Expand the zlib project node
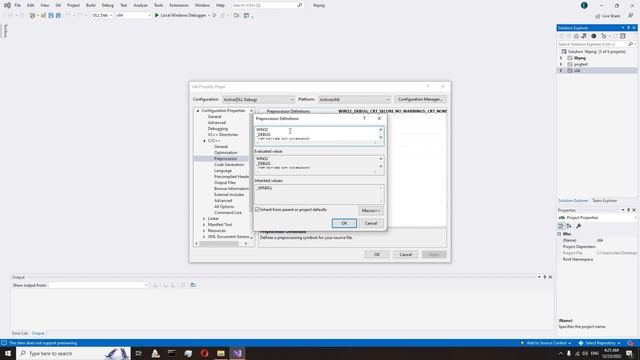Screen dimensions: 640x360 tap(561, 70)
